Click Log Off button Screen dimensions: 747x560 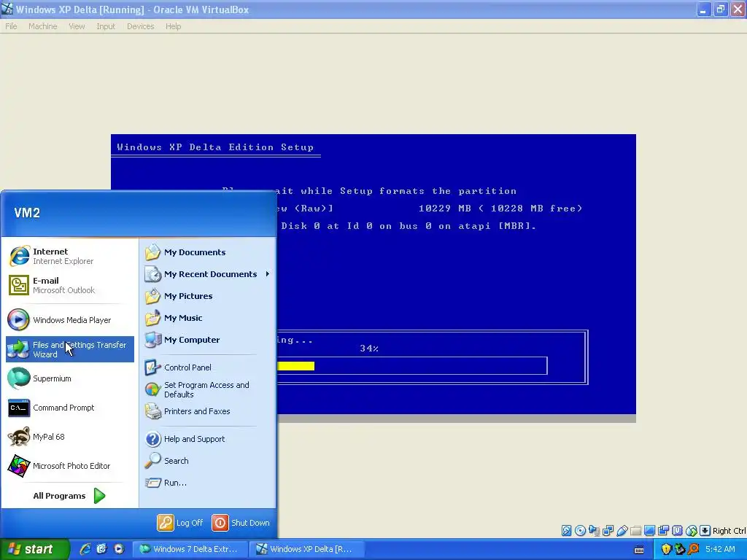pyautogui.click(x=181, y=523)
